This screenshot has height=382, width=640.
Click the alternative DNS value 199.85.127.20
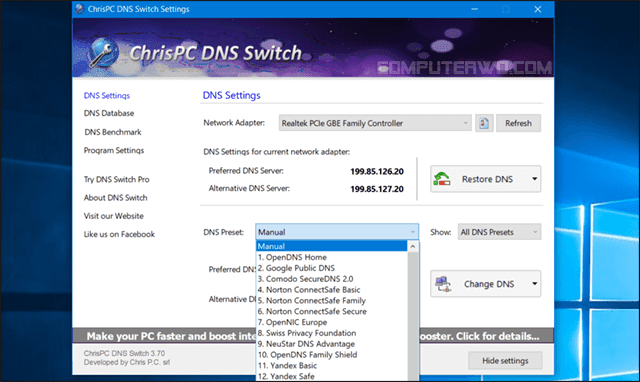[377, 189]
